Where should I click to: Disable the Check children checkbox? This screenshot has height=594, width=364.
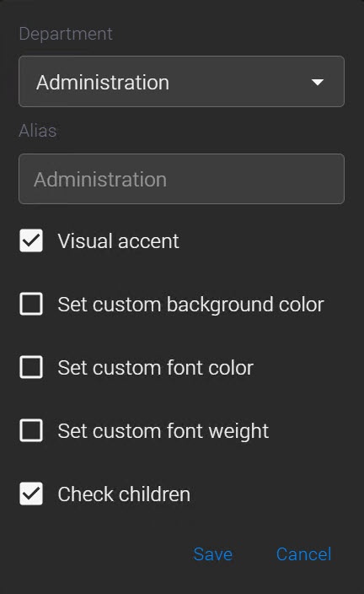[x=31, y=494]
